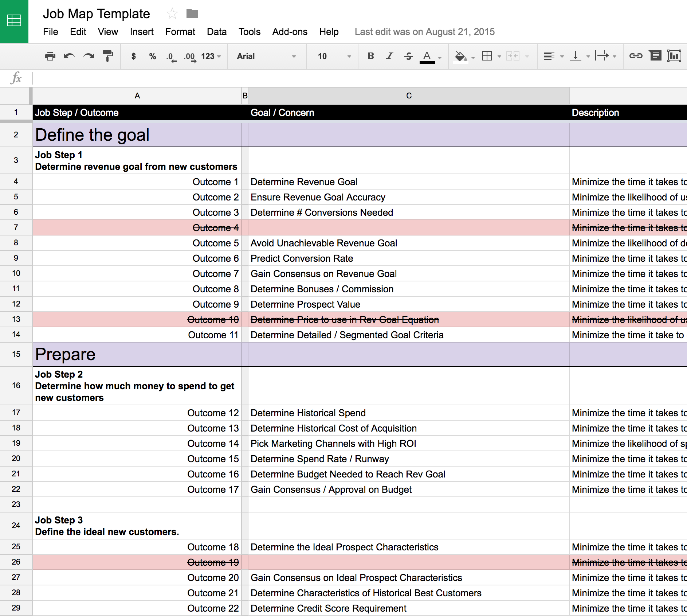687x616 pixels.
Task: Open the Add-ons menu
Action: click(290, 32)
